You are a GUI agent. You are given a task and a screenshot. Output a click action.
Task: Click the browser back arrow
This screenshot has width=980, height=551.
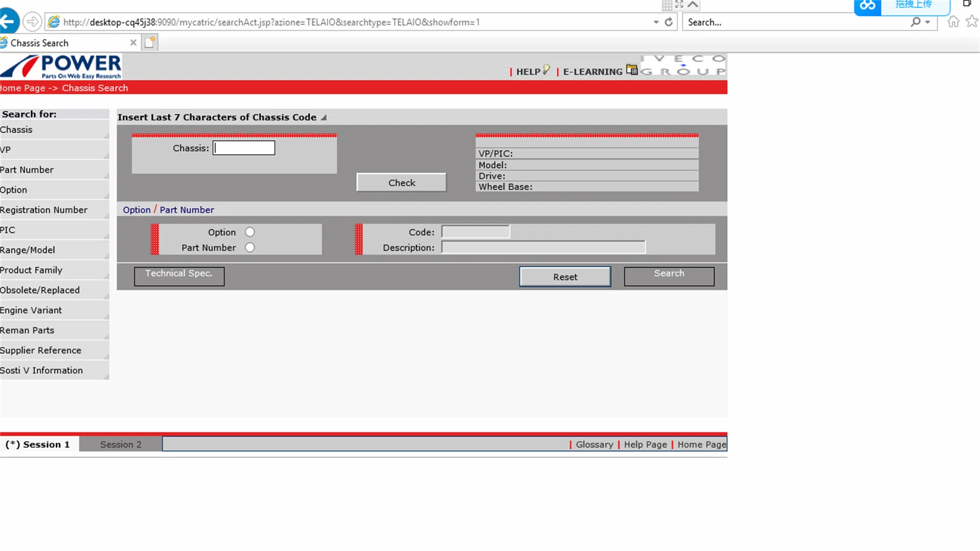point(8,22)
